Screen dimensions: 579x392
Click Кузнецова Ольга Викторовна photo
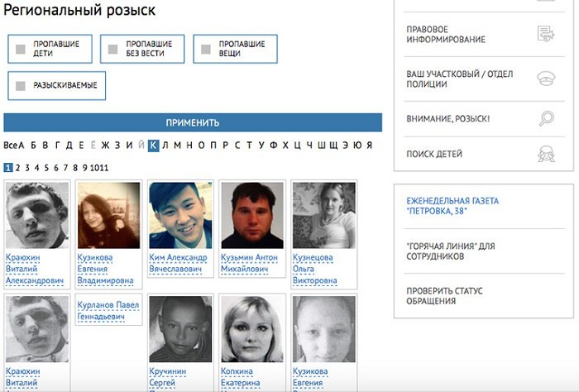pyautogui.click(x=324, y=215)
